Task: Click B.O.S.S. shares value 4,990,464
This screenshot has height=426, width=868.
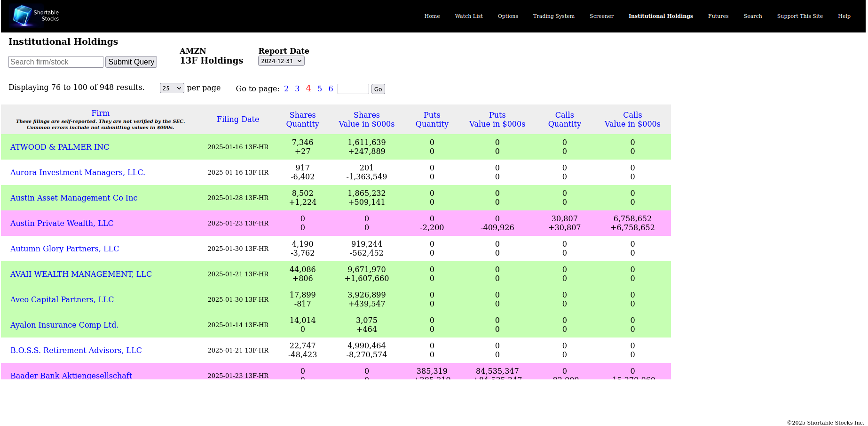Action: [x=367, y=346]
